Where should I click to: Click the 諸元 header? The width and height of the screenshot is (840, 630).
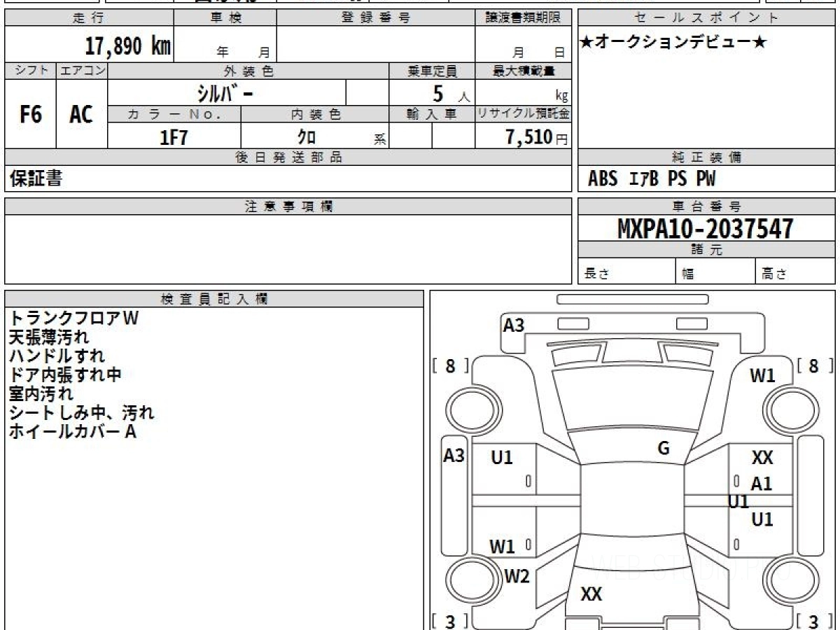pyautogui.click(x=706, y=250)
